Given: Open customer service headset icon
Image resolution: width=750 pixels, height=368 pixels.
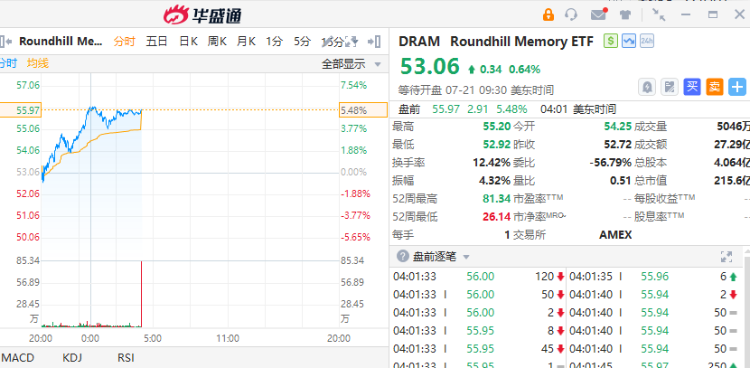Looking at the screenshot, I should point(571,15).
